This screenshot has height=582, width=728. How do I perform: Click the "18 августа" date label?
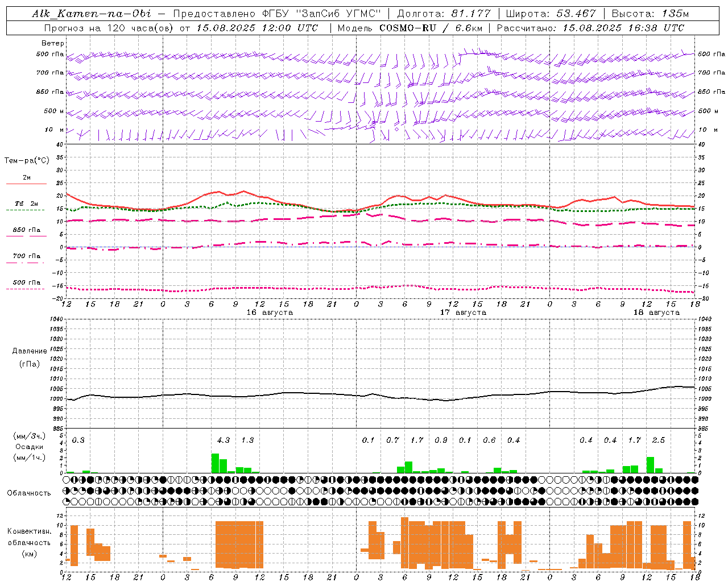pos(656,313)
